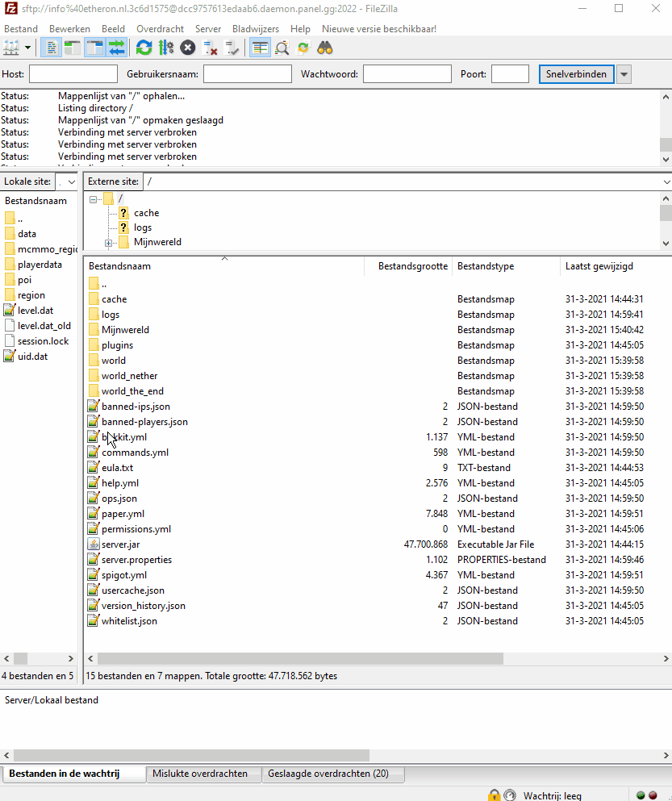This screenshot has height=801, width=672.
Task: Toggle directory comparison
Action: click(x=282, y=48)
